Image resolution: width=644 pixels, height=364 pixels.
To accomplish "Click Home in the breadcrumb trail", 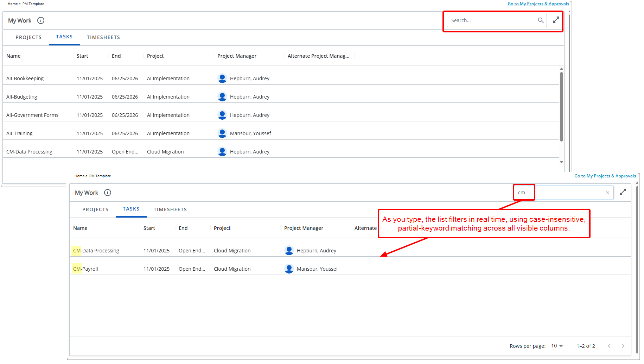I will pos(12,4).
